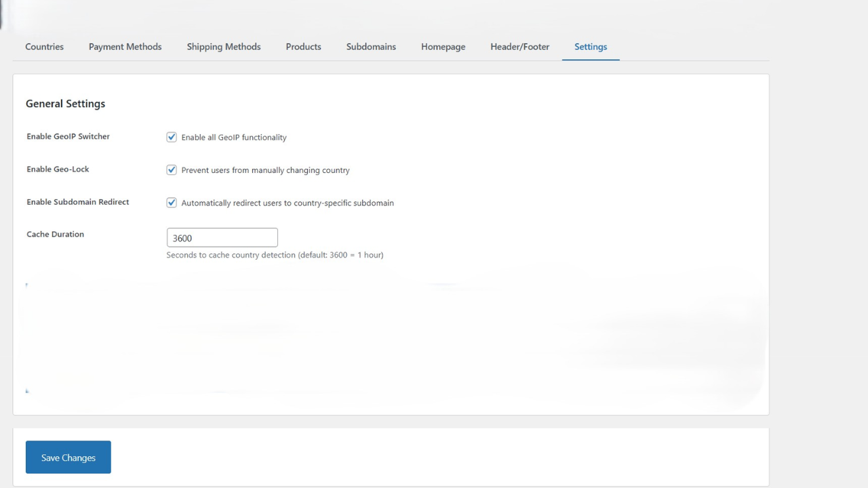Open the Subdomains tab
The width and height of the screenshot is (868, 488).
[371, 46]
